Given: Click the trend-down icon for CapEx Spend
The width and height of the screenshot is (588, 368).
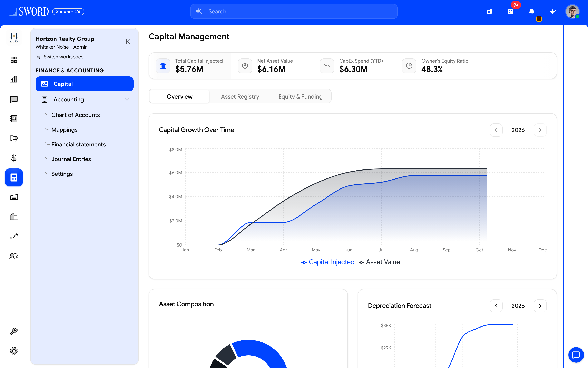Looking at the screenshot, I should (x=327, y=66).
